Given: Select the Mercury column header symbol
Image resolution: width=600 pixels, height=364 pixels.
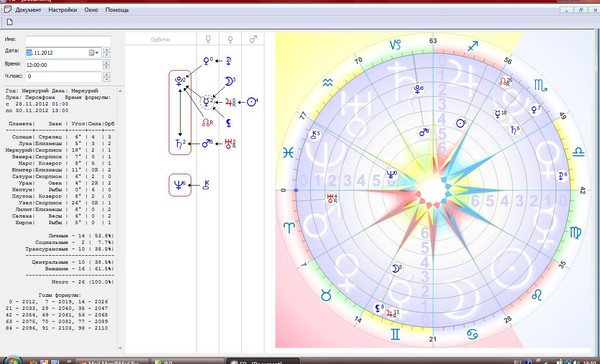Looking at the screenshot, I should click(208, 39).
